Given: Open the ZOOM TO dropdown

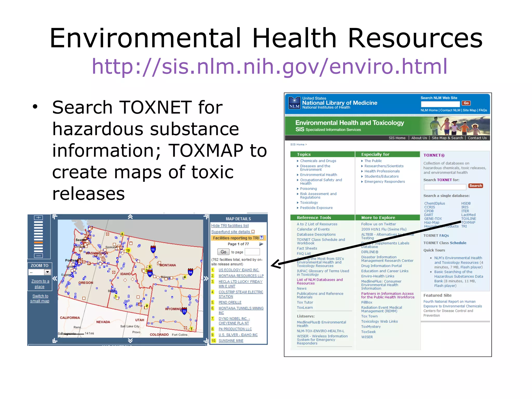Looking at the screenshot, I should pyautogui.click(x=39, y=272).
